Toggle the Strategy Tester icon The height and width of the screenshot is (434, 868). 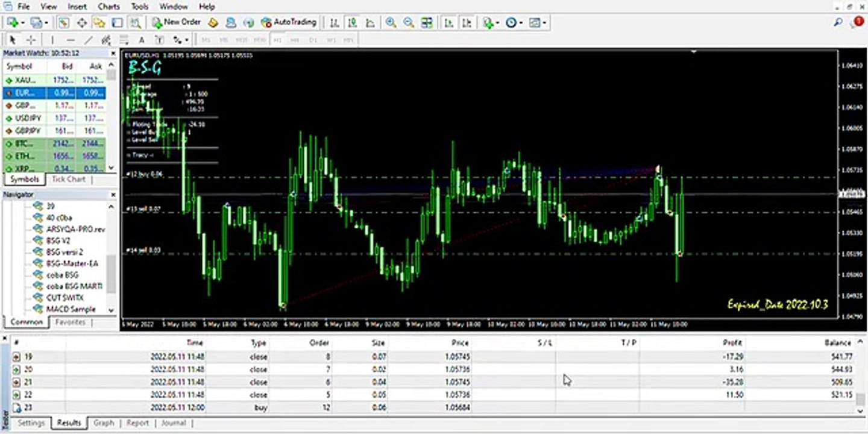136,22
